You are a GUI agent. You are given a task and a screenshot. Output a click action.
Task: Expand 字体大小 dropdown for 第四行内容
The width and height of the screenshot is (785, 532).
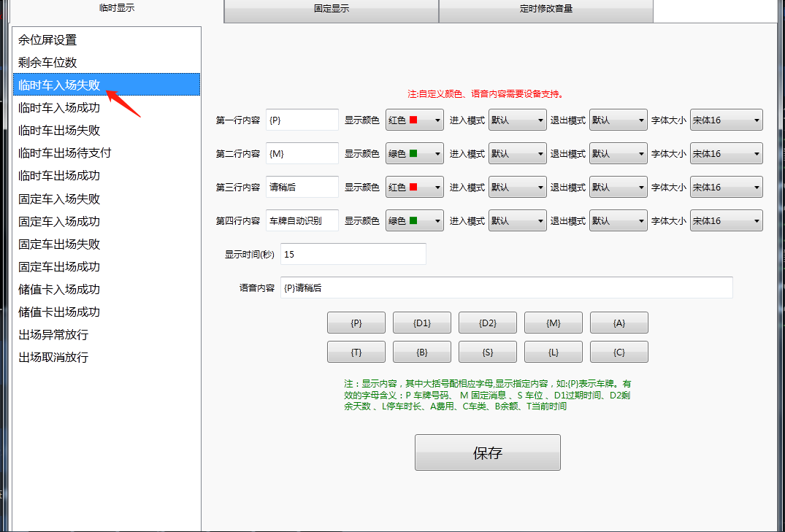click(727, 220)
